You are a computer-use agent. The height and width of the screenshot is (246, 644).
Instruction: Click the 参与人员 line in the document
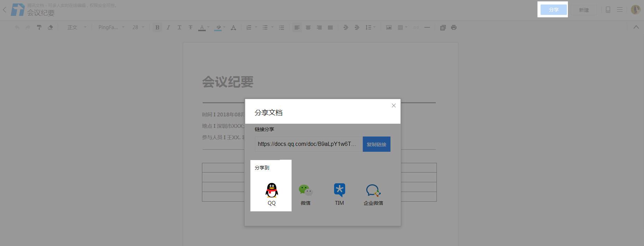(223, 137)
